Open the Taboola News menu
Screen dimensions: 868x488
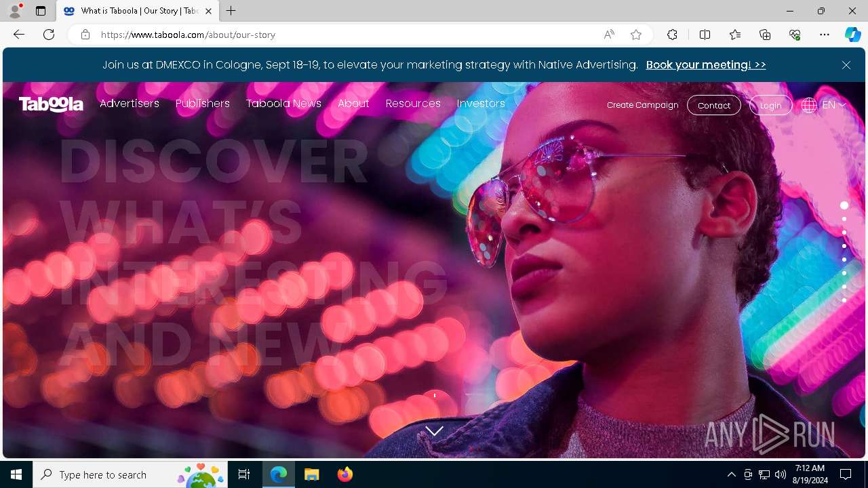point(283,104)
